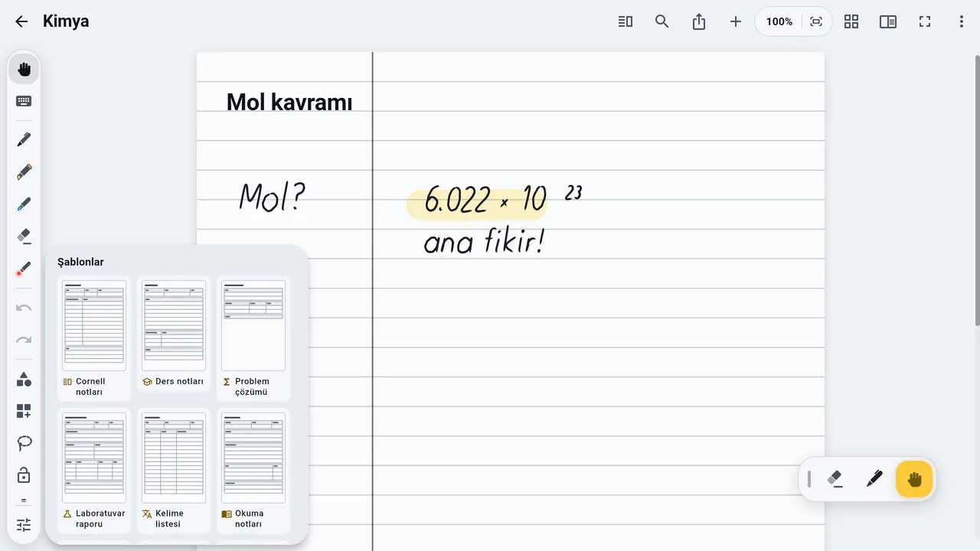This screenshot has width=980, height=551.
Task: Select the yellow highlighter tool
Action: [x=24, y=172]
